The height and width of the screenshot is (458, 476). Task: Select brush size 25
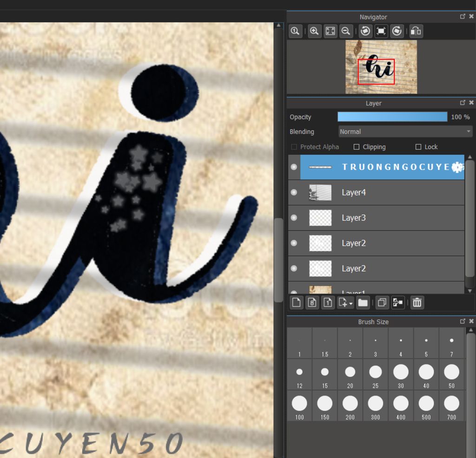point(376,375)
